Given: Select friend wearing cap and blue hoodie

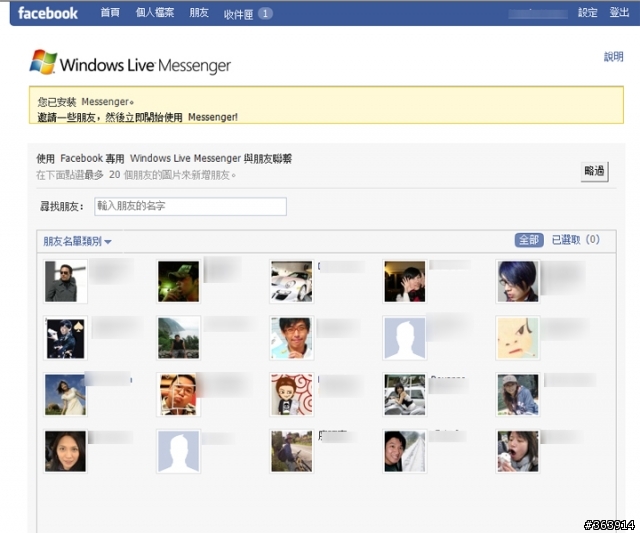Looking at the screenshot, I should 518,395.
